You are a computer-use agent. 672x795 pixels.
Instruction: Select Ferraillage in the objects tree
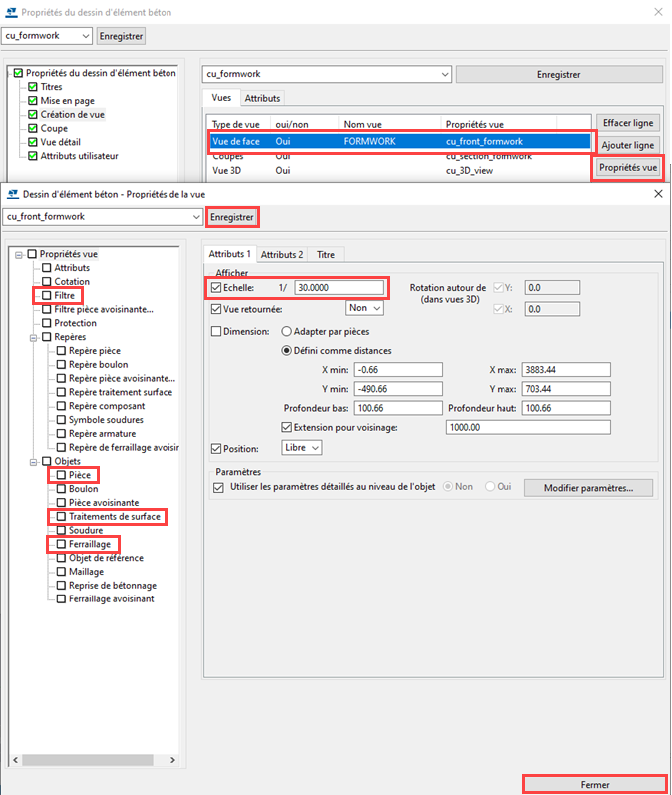tap(90, 544)
